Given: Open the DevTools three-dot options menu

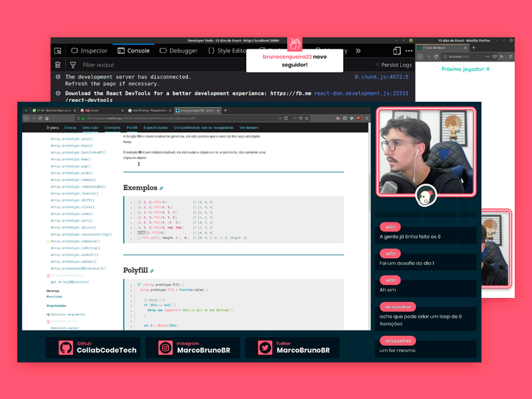Looking at the screenshot, I should click(x=409, y=51).
